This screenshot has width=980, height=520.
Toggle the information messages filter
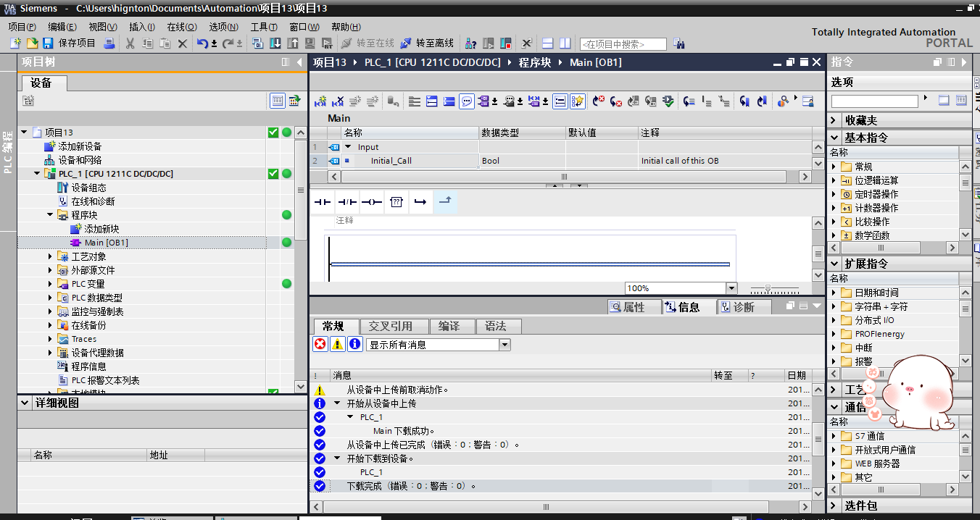pos(354,344)
